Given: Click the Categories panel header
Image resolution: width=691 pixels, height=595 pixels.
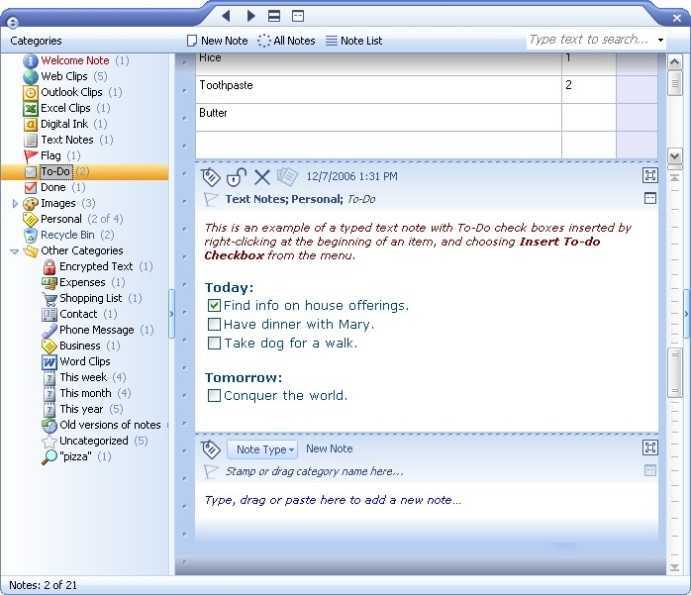Looking at the screenshot, I should [36, 41].
